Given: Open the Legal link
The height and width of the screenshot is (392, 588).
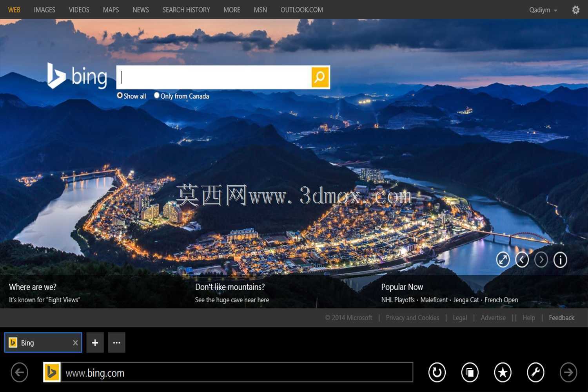Looking at the screenshot, I should 460,318.
